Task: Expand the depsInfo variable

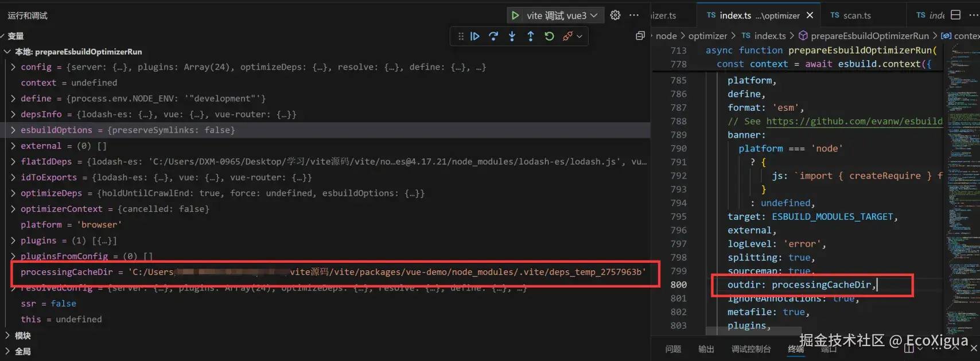Action: pyautogui.click(x=13, y=114)
